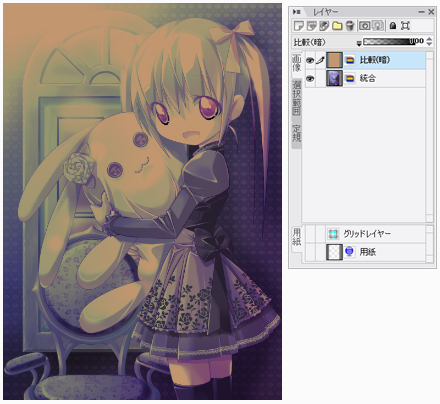Switch to the 定規 vertical tab

[x=297, y=133]
